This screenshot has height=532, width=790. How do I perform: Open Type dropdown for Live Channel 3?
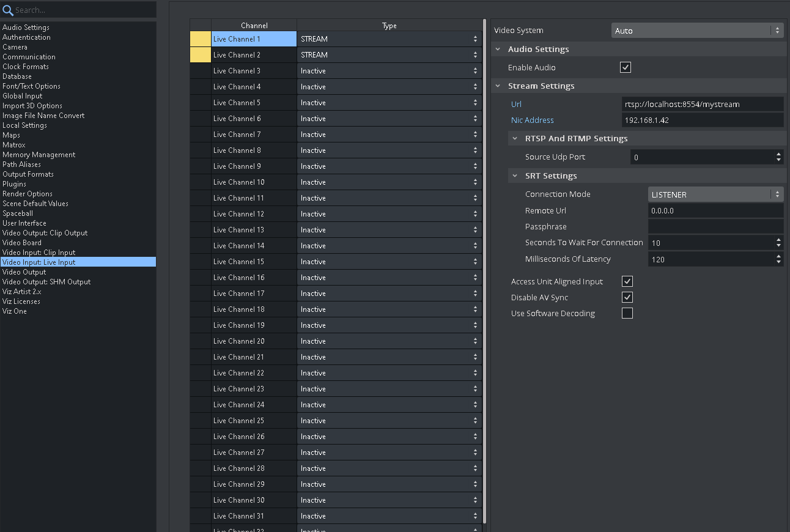pos(389,71)
